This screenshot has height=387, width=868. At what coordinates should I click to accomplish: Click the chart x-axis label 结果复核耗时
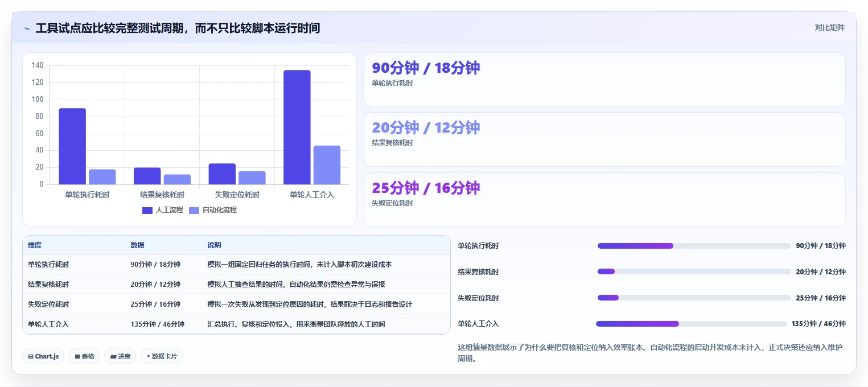click(162, 195)
